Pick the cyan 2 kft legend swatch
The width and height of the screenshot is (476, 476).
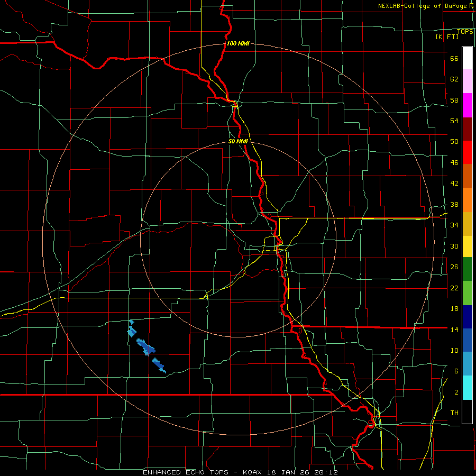(x=467, y=388)
